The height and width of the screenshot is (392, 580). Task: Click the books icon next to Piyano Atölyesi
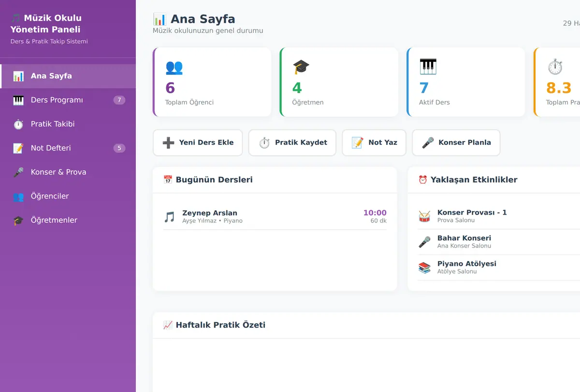click(x=424, y=267)
